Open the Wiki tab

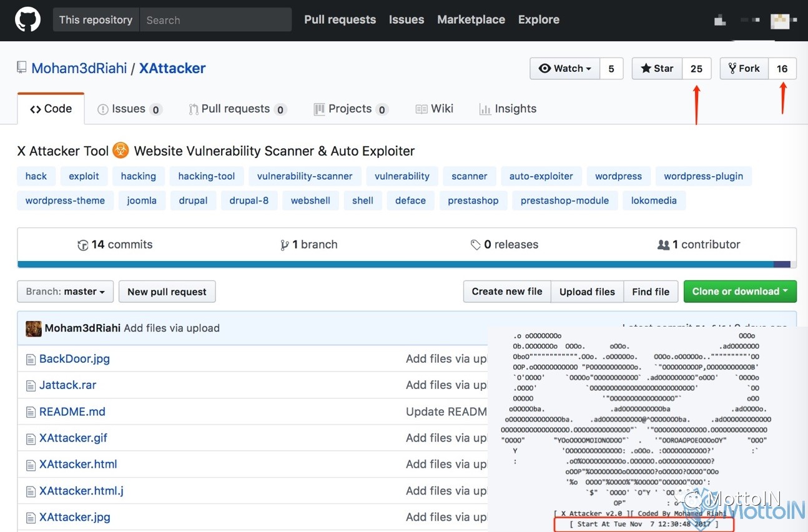[435, 109]
